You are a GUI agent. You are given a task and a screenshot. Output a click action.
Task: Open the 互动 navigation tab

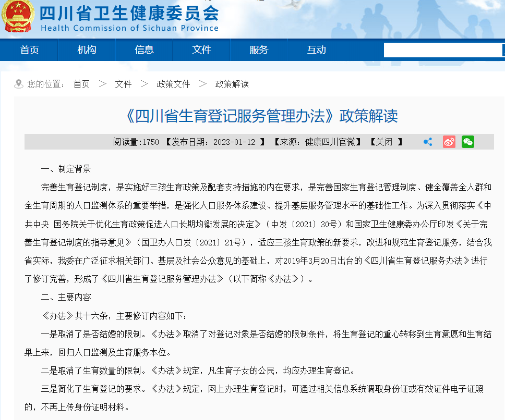[x=316, y=50]
